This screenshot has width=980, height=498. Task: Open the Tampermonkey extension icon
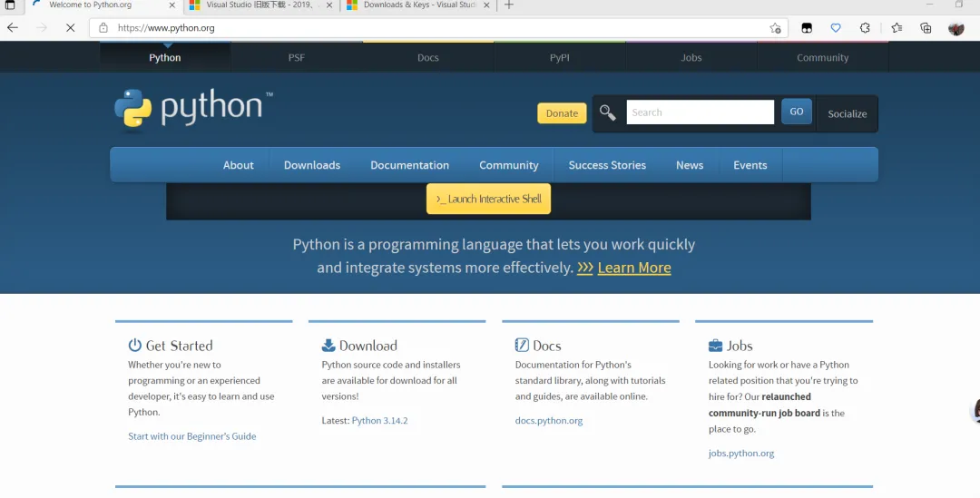(x=807, y=28)
